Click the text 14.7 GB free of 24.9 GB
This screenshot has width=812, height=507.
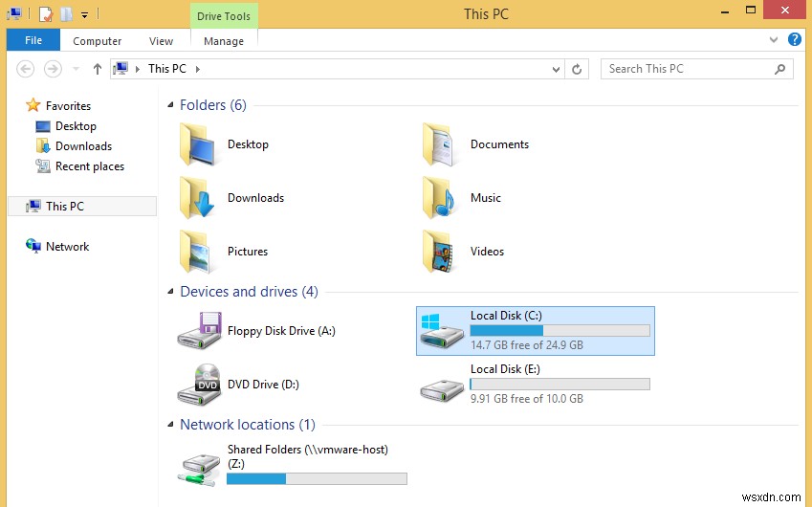click(527, 345)
